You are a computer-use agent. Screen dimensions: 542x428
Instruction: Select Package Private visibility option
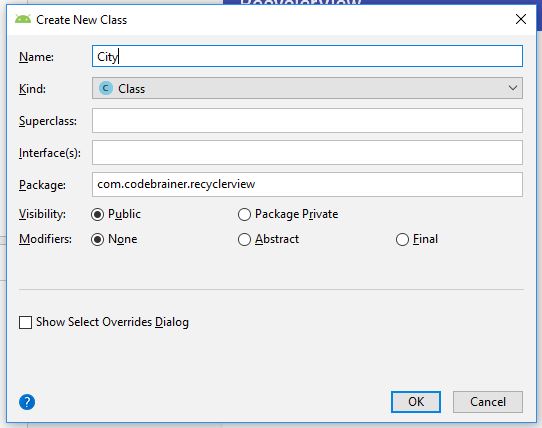(244, 214)
